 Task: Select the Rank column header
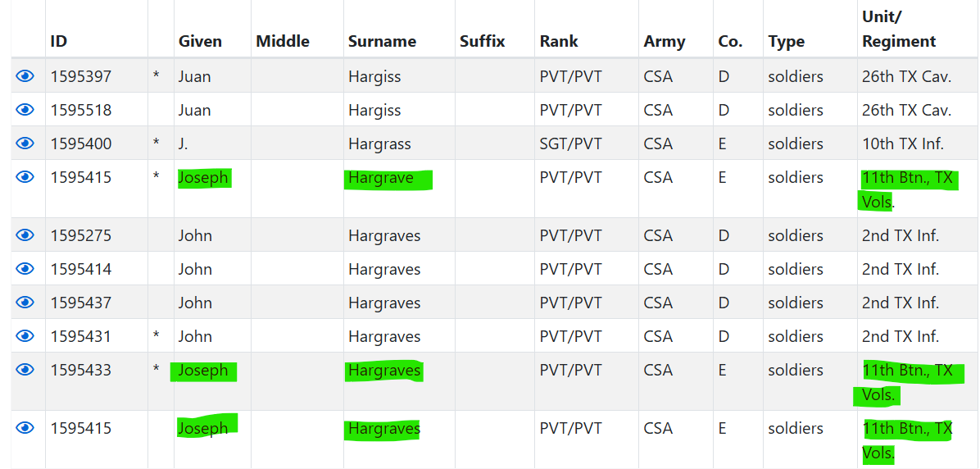point(559,41)
